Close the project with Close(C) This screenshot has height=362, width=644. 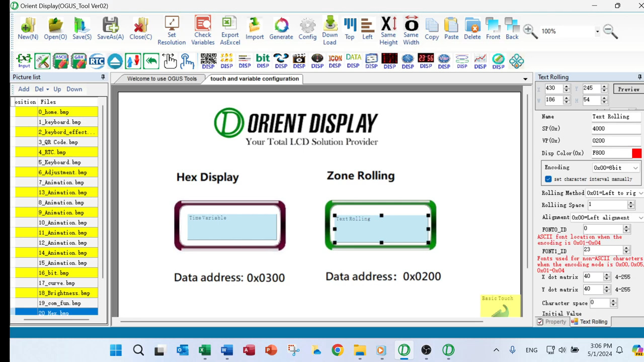pyautogui.click(x=140, y=29)
